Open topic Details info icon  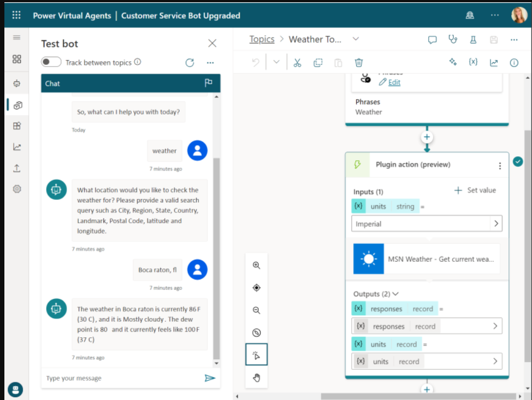(514, 63)
